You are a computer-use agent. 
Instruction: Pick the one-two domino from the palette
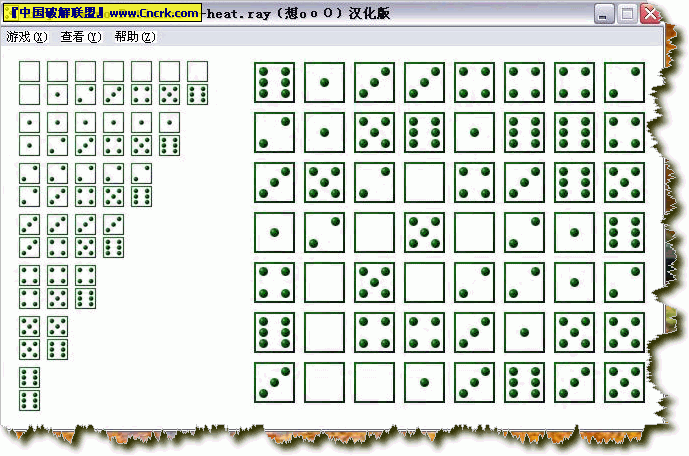(x=58, y=134)
